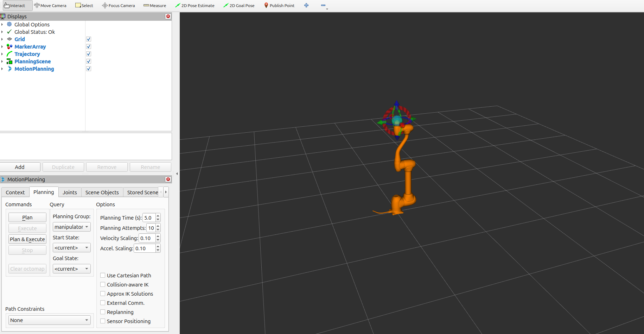Expand the Grid display properties

tap(2, 39)
